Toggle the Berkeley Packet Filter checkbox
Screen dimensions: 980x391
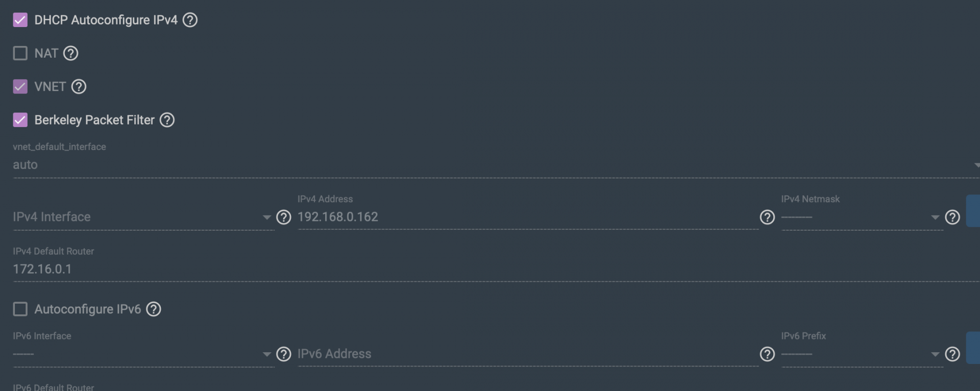pos(20,120)
